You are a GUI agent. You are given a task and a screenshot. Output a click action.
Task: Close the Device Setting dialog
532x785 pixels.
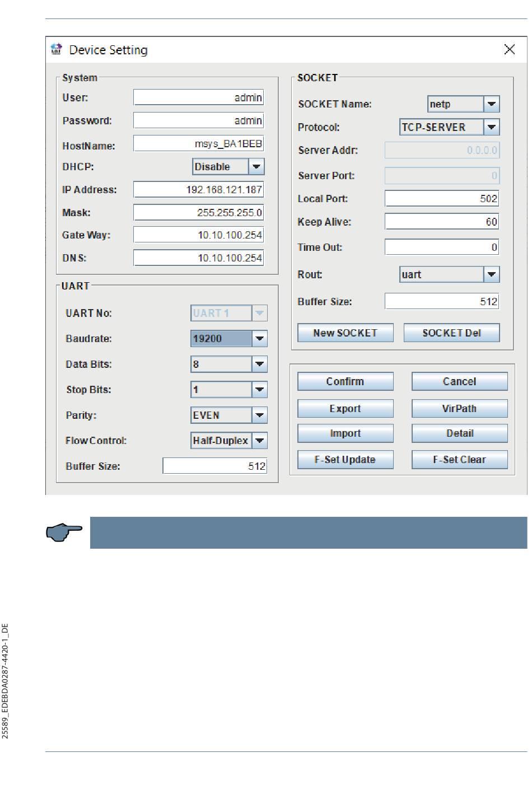(509, 49)
